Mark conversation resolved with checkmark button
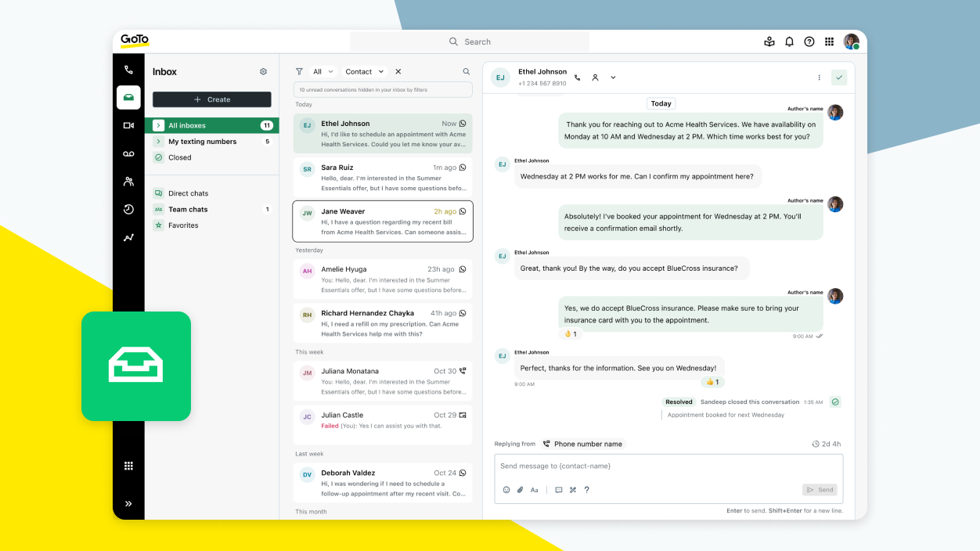 (839, 77)
